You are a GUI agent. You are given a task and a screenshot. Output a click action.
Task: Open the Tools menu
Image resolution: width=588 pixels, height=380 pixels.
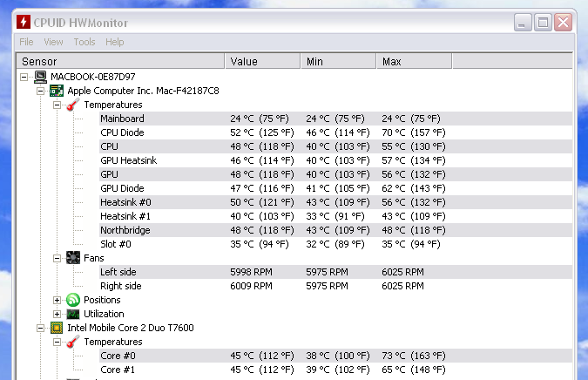[x=84, y=42]
